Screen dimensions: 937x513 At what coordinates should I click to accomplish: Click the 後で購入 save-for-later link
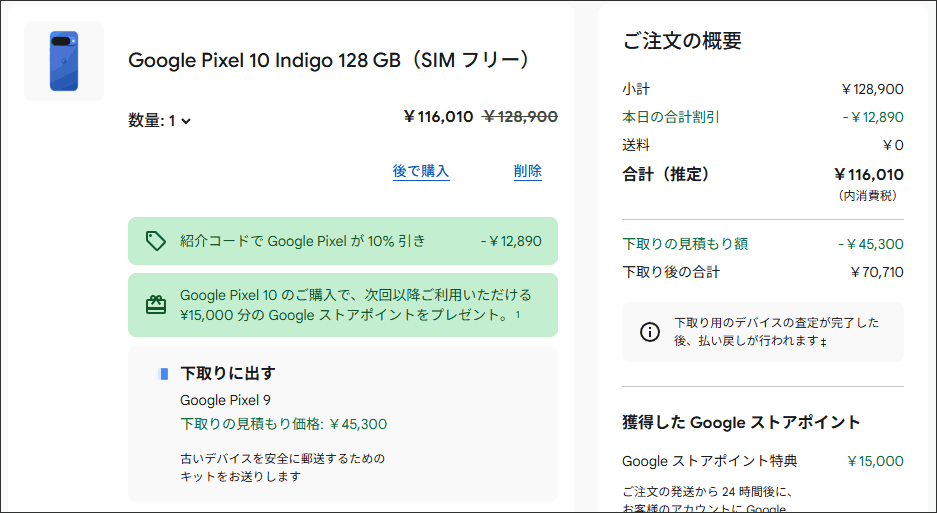421,171
